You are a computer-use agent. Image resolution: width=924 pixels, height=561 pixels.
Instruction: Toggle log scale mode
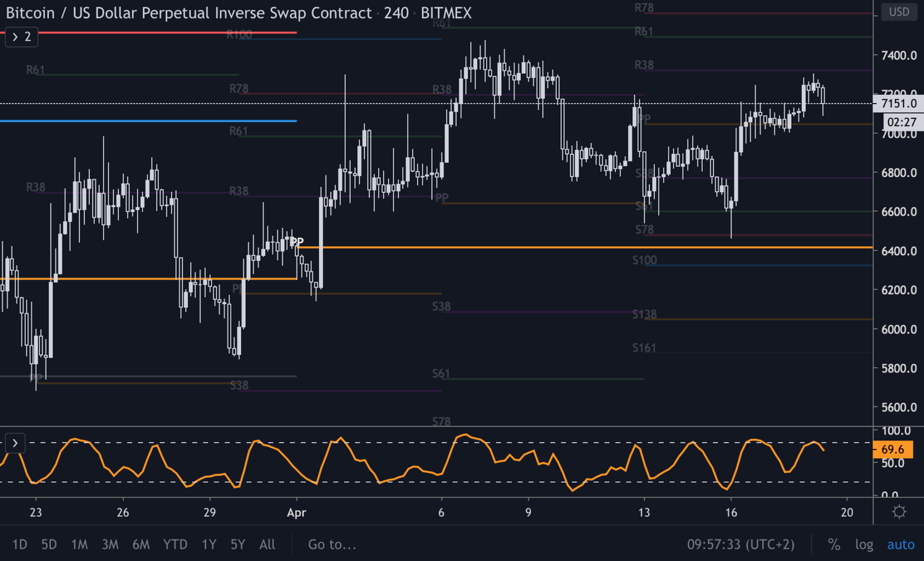[864, 544]
